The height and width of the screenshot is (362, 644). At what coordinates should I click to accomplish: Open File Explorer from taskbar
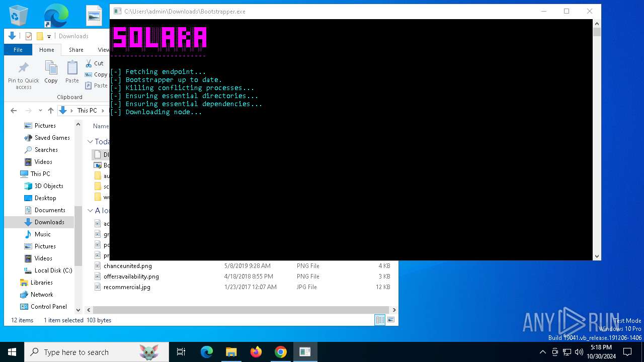click(231, 352)
